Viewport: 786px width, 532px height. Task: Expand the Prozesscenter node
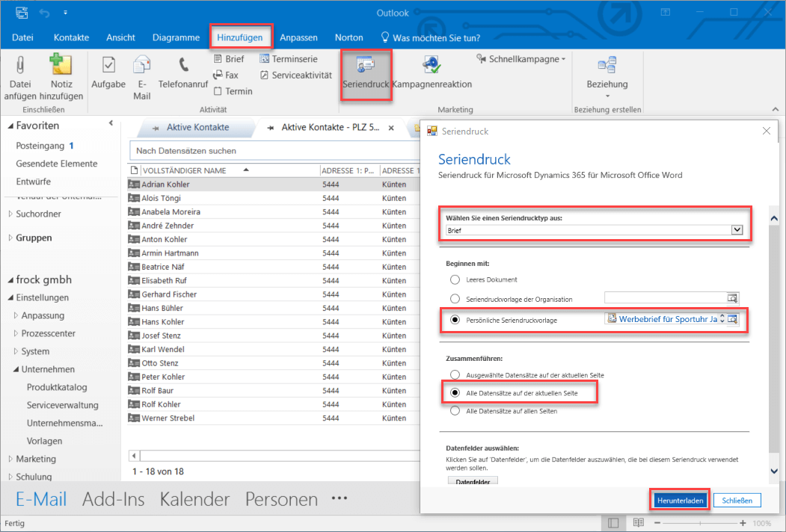point(16,334)
